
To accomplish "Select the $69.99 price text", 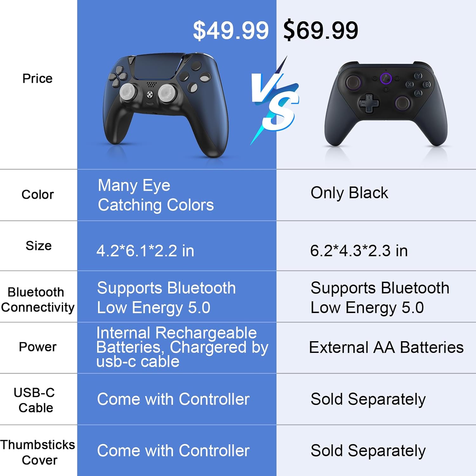I will (321, 31).
